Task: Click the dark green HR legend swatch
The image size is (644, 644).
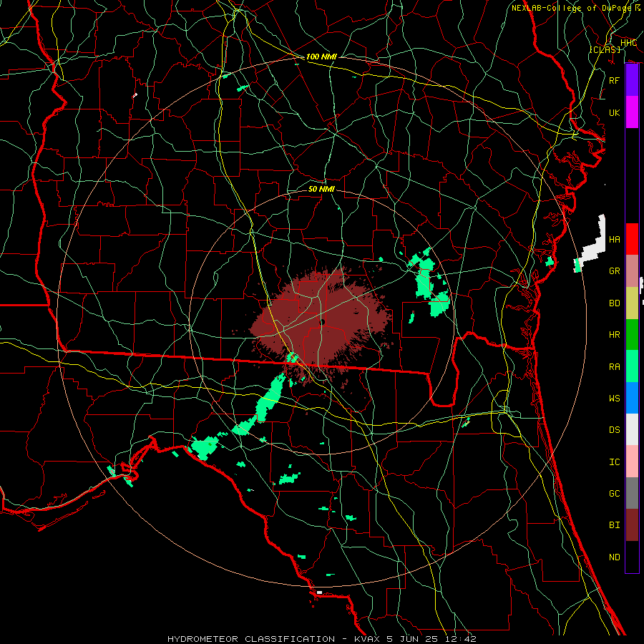Action: [632, 335]
